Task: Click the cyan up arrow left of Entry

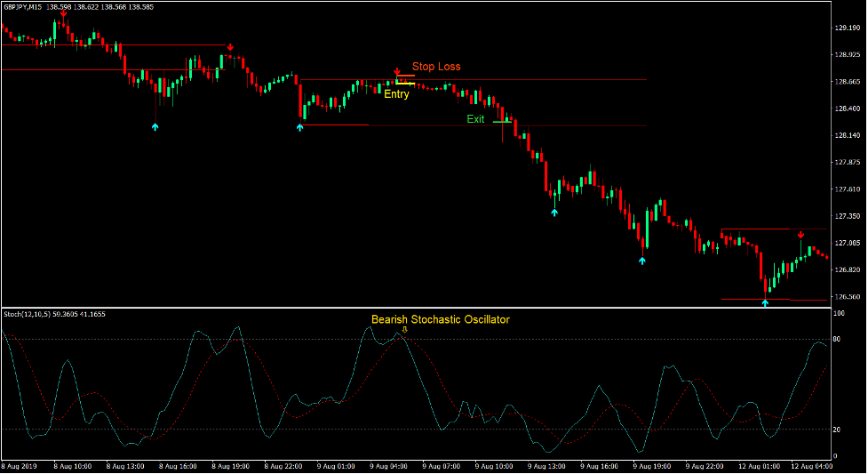Action: pos(299,127)
